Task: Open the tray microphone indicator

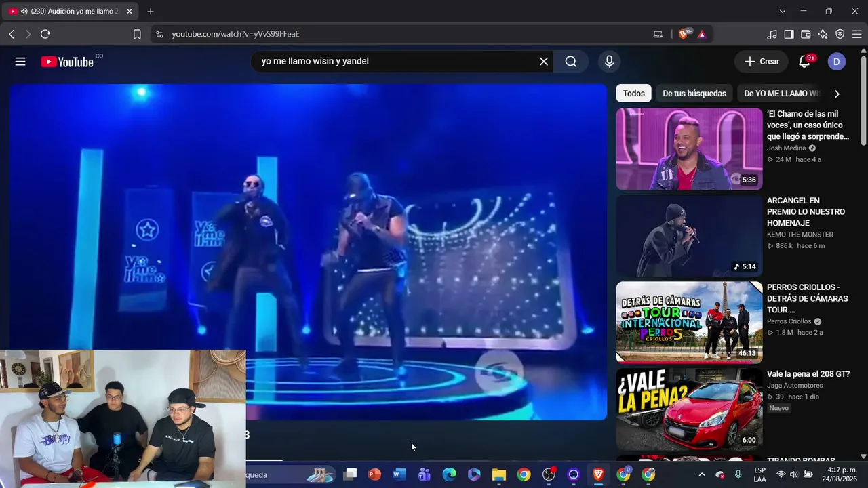Action: (738, 474)
